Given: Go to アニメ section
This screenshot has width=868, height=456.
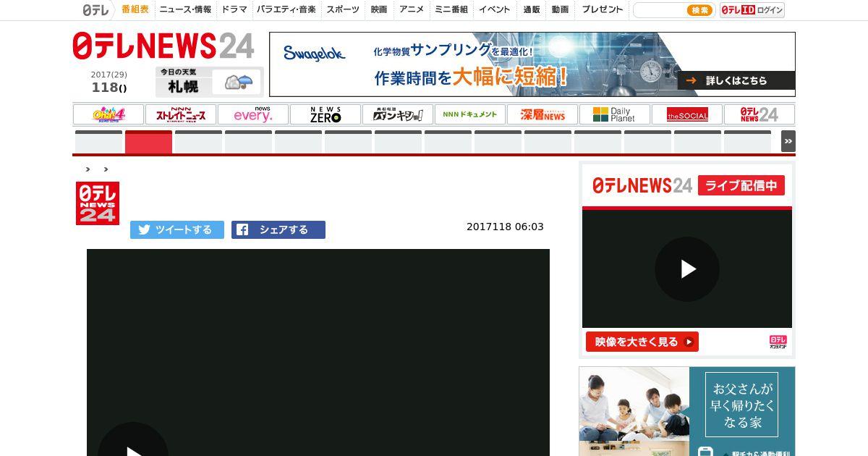Looking at the screenshot, I should pyautogui.click(x=412, y=9).
